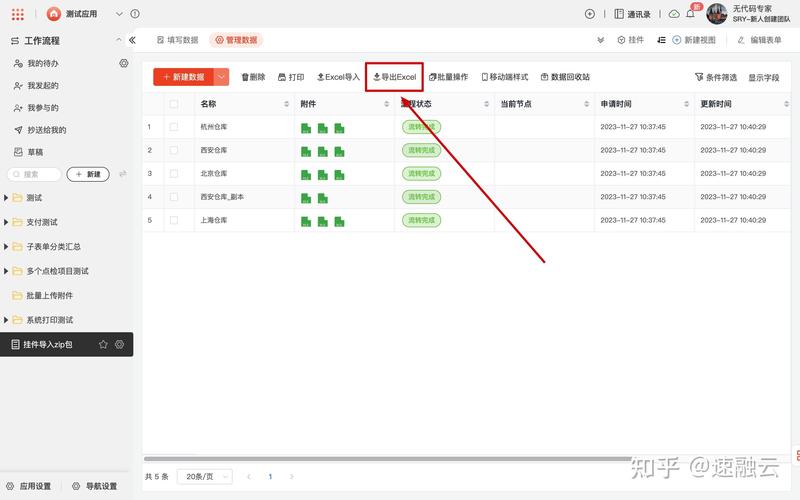Viewport: 800px width, 500px height.
Task: Click gear icon next to 我的待办
Action: pyautogui.click(x=124, y=63)
